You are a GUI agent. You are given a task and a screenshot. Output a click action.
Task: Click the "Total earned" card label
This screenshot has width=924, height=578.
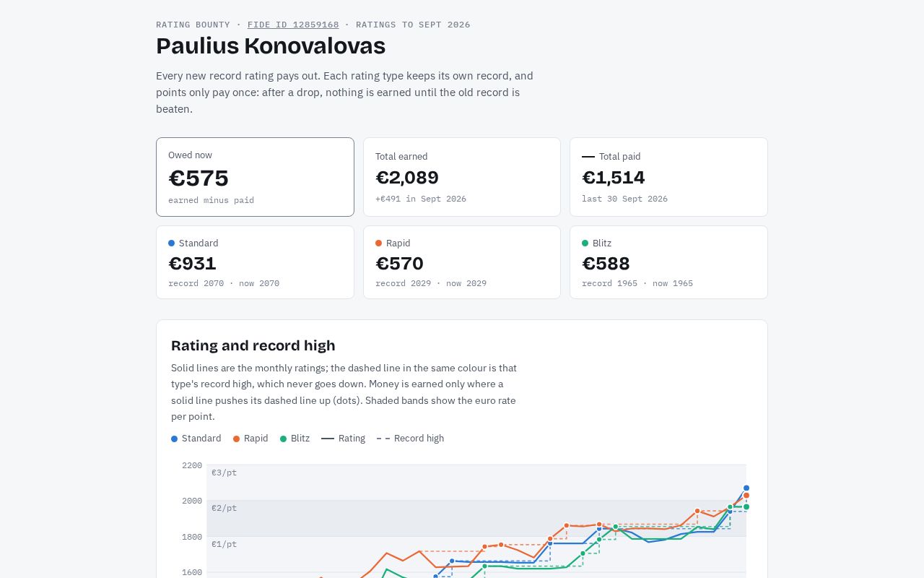401,157
